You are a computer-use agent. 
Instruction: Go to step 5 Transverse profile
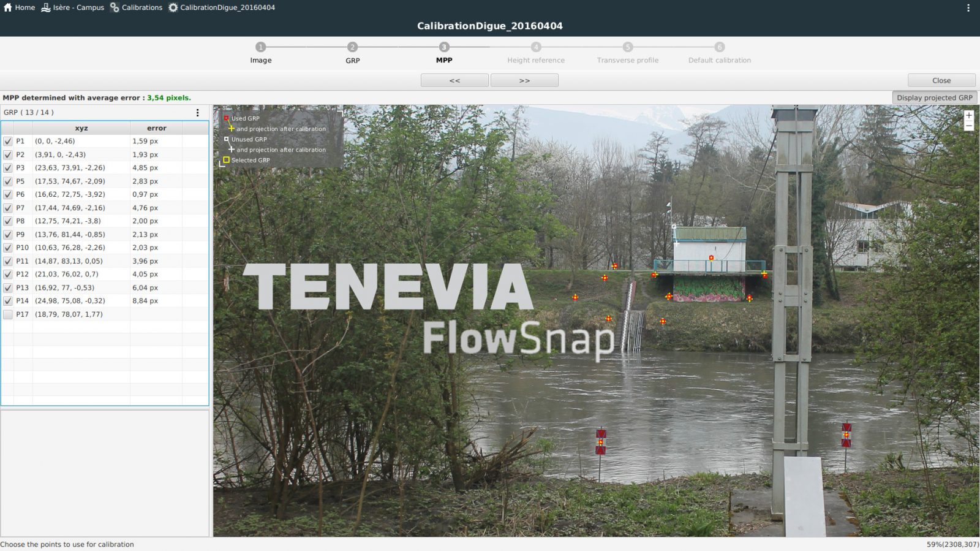click(628, 53)
